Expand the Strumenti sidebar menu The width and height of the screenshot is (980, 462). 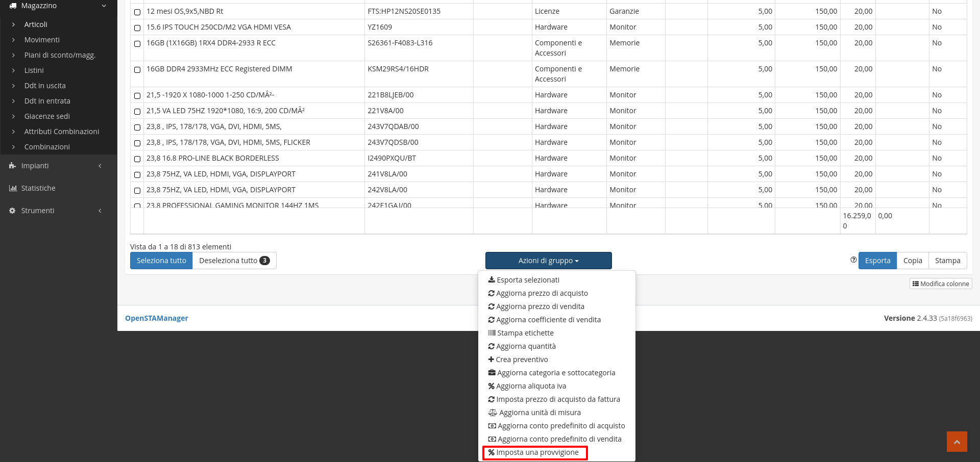pos(56,211)
